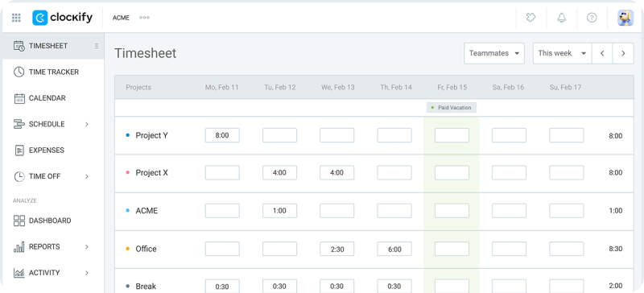Viewport: 644px width, 293px height.
Task: Go to the next week arrow
Action: click(x=623, y=53)
